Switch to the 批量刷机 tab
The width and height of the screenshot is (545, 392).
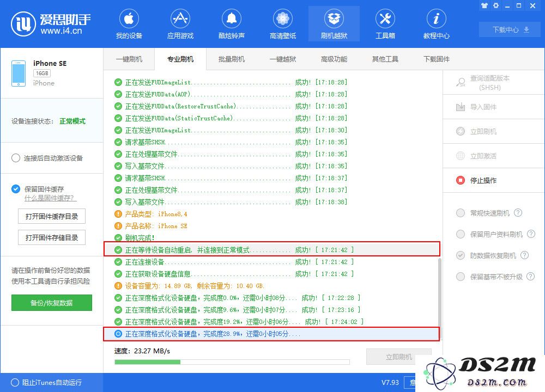pos(232,59)
